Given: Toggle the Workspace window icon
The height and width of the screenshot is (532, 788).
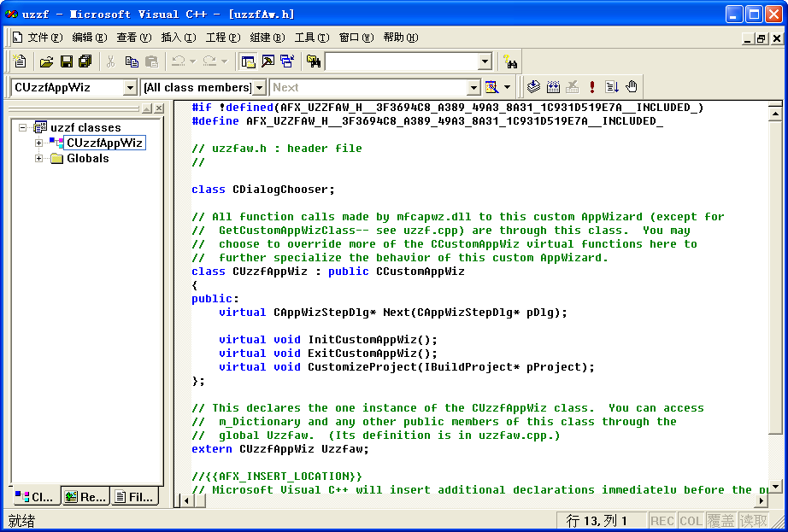Looking at the screenshot, I should pos(248,61).
